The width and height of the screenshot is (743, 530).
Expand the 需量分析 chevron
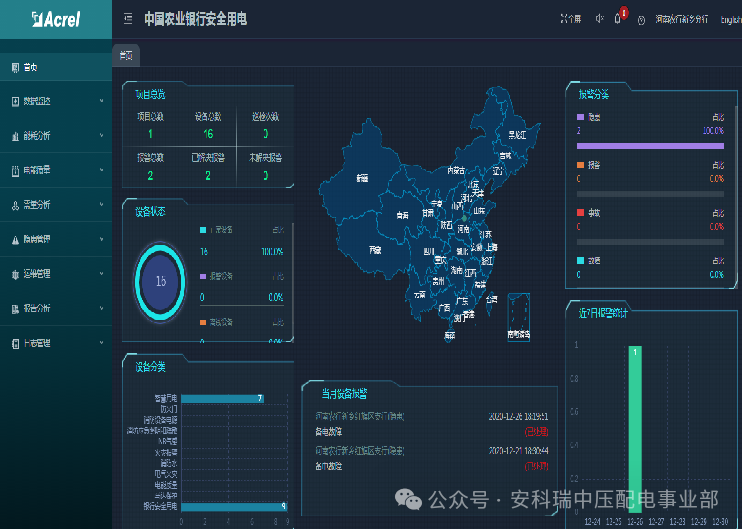pyautogui.click(x=101, y=204)
